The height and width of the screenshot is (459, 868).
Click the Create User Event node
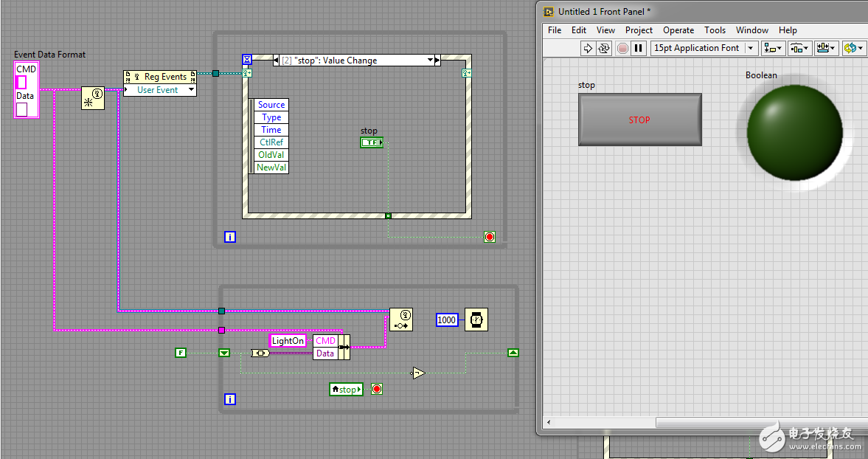93,98
